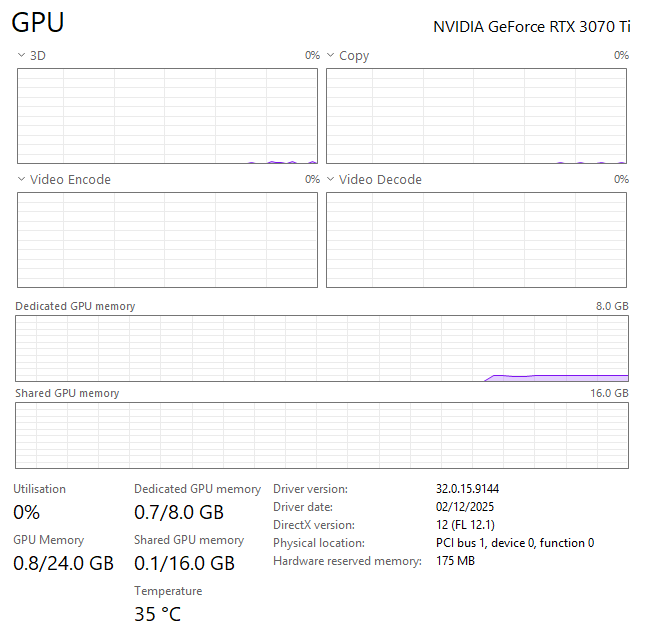Open the 3D graph engine dropdown
This screenshot has width=648, height=638.
click(22, 56)
